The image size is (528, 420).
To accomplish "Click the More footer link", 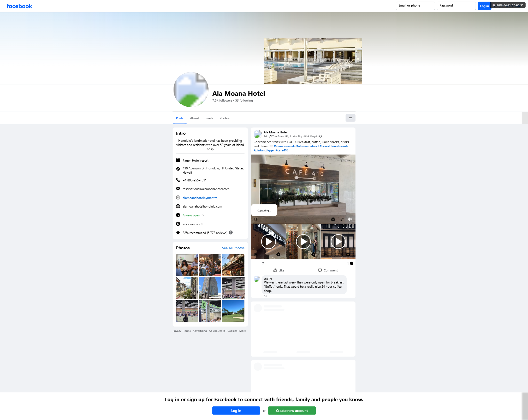I will pyautogui.click(x=242, y=331).
